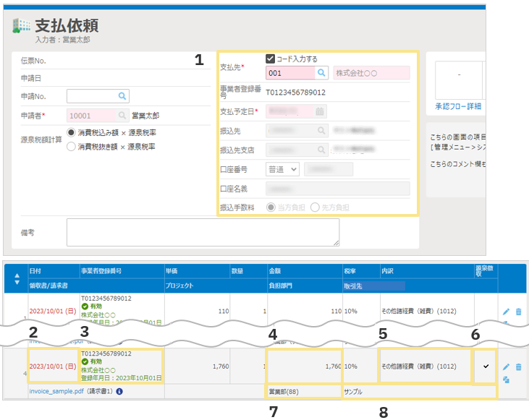Open the 申請No. lookup magnifier icon

[122, 95]
